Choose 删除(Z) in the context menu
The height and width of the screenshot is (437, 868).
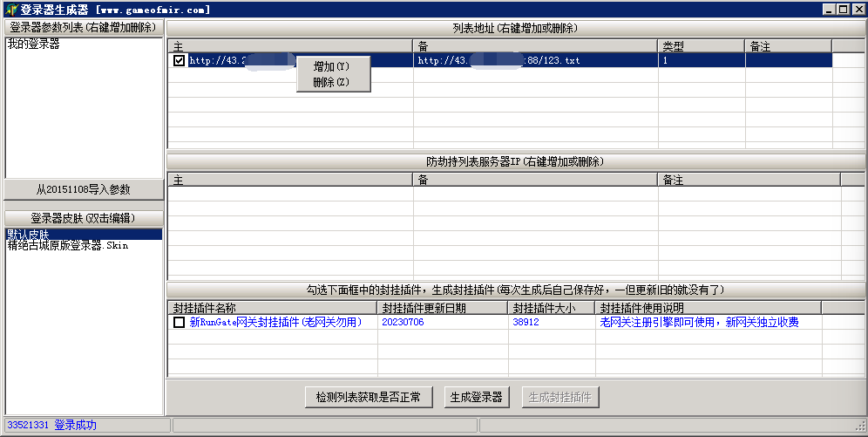[331, 82]
